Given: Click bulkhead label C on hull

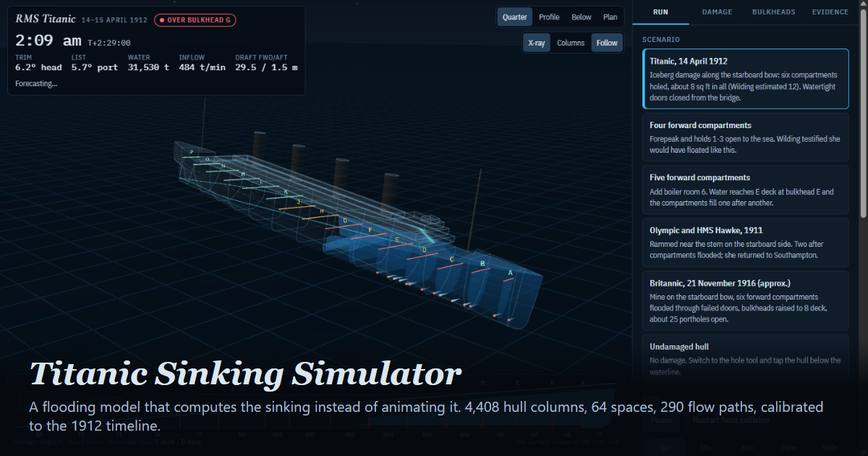Looking at the screenshot, I should click(451, 258).
